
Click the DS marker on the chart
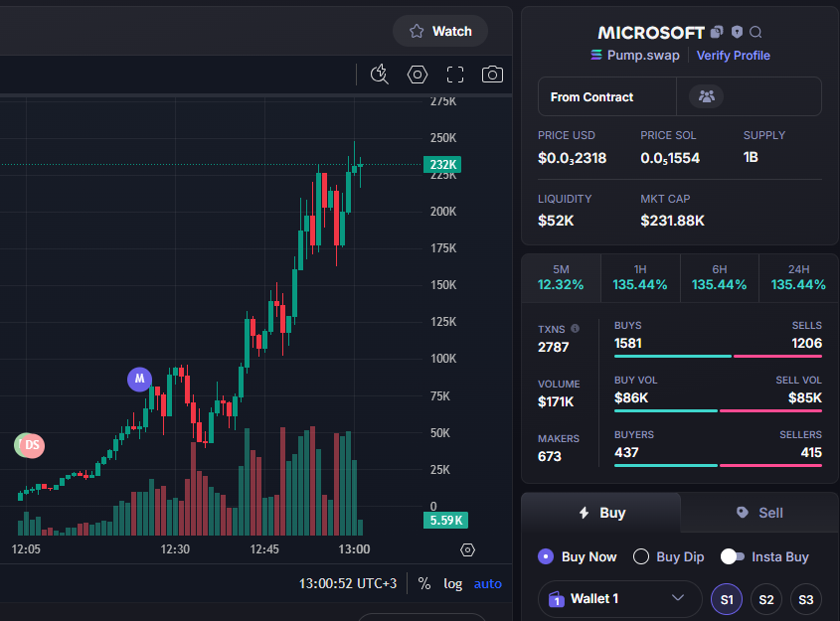coord(31,445)
